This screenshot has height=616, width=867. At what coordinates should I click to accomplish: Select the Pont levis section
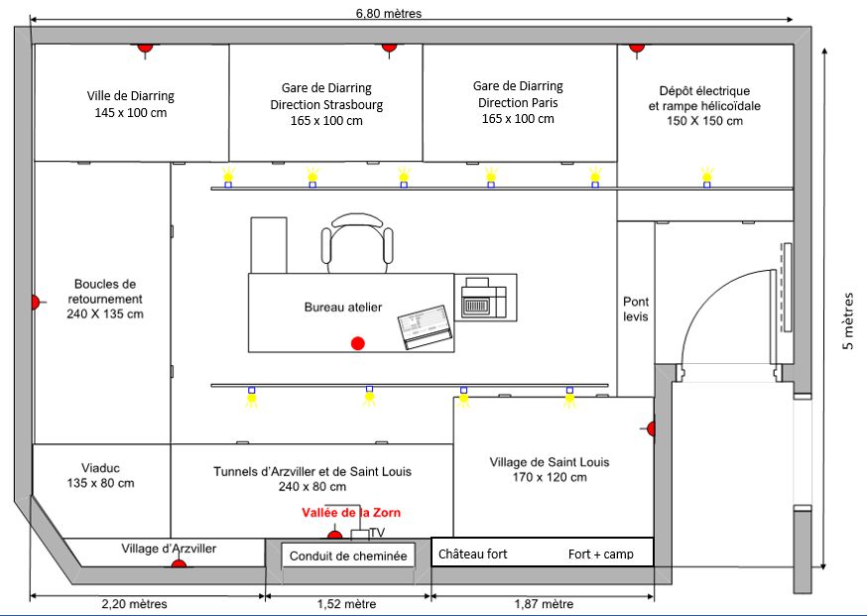point(636,308)
